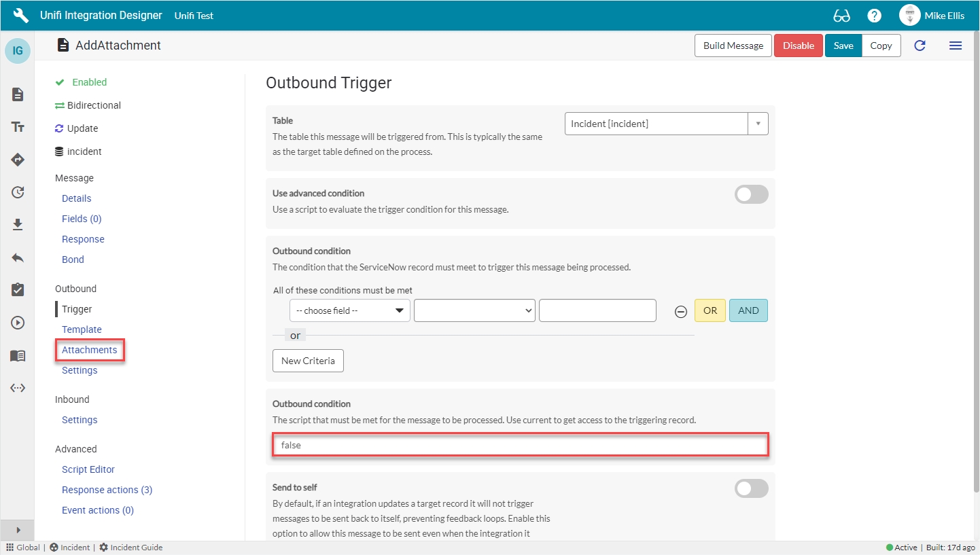This screenshot has height=555, width=980.
Task: Open the condition operator dropdown
Action: tap(474, 310)
